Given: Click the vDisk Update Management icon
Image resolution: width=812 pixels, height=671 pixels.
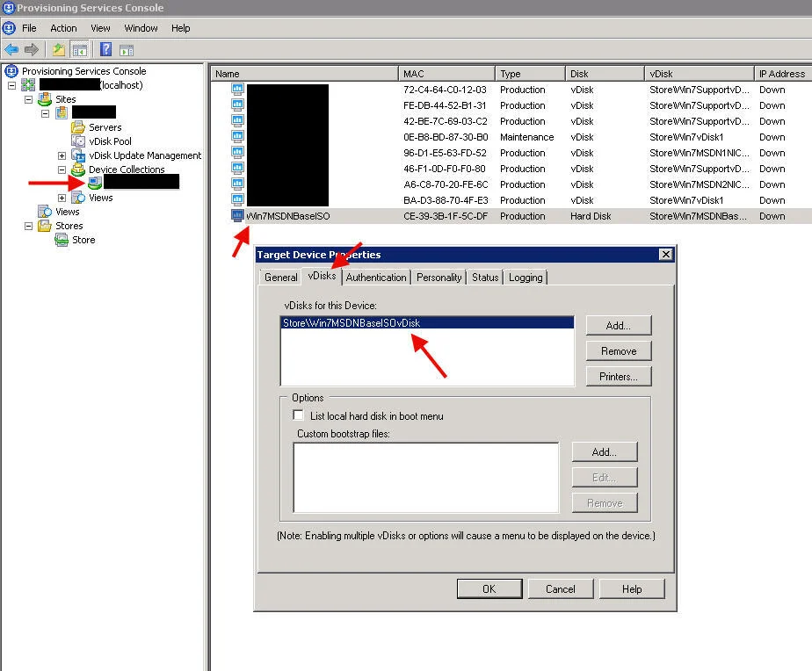Looking at the screenshot, I should point(78,155).
